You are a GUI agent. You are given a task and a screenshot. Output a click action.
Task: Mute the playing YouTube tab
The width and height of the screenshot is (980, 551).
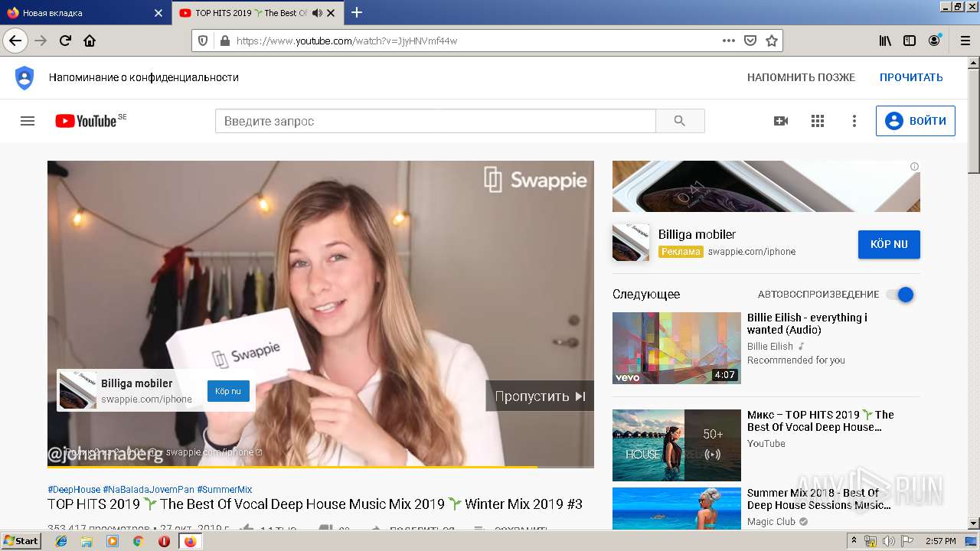pyautogui.click(x=317, y=13)
